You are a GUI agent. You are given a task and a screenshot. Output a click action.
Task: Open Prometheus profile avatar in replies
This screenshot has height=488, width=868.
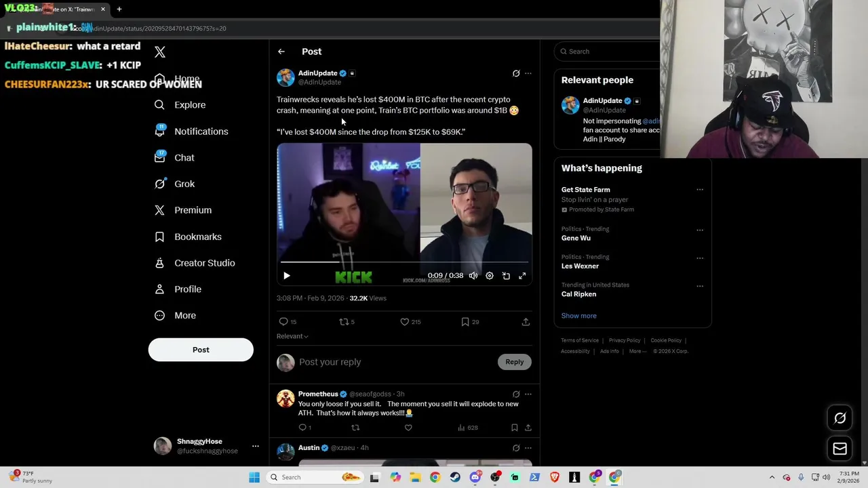point(285,399)
